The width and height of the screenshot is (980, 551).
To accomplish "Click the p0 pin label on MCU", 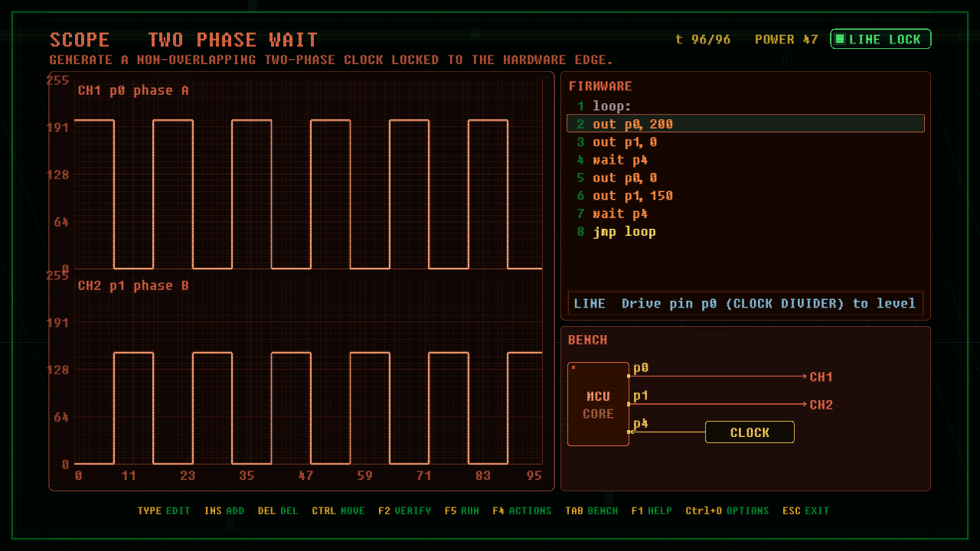I will (641, 368).
